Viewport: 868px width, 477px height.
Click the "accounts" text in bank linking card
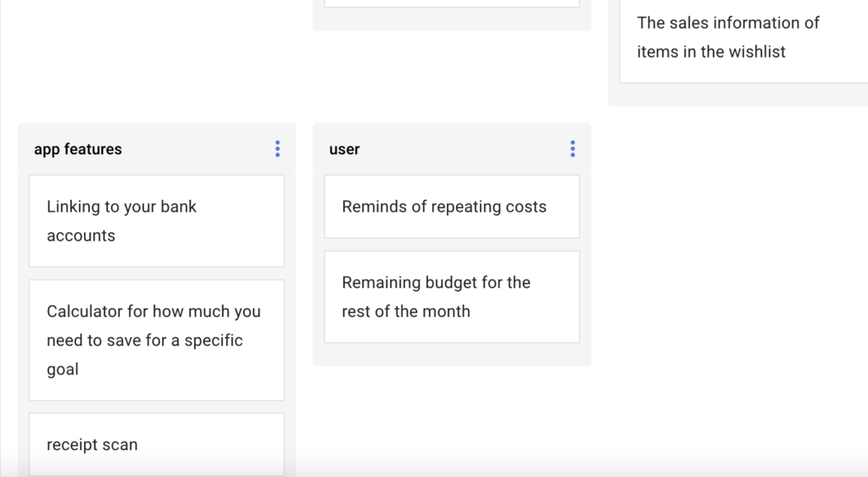click(x=81, y=236)
